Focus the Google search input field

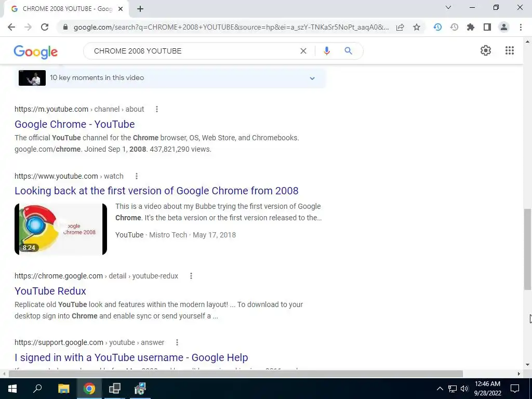coord(193,51)
